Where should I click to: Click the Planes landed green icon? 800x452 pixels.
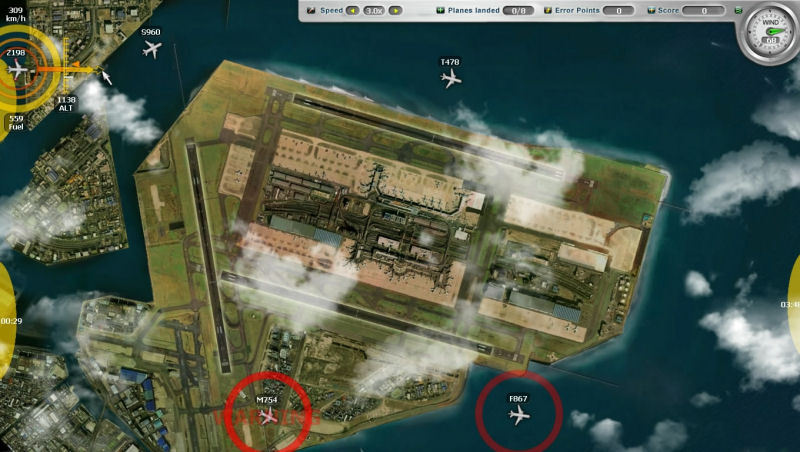440,10
